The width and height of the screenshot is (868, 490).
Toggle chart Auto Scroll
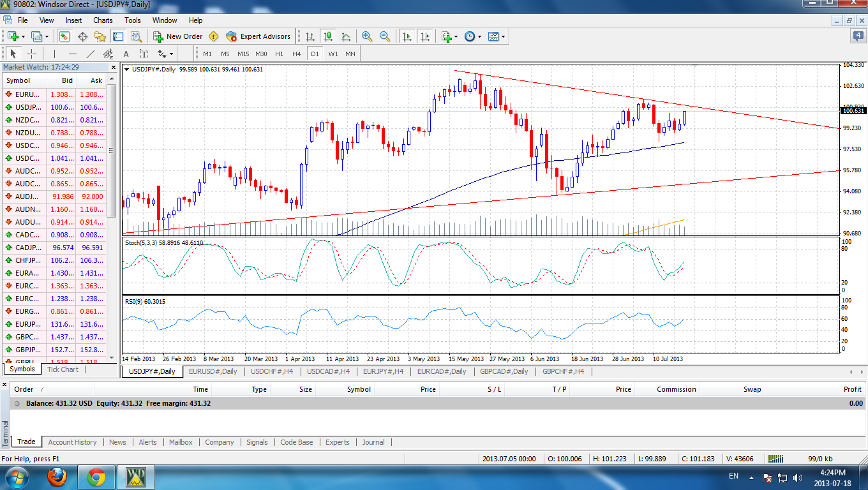coord(407,36)
